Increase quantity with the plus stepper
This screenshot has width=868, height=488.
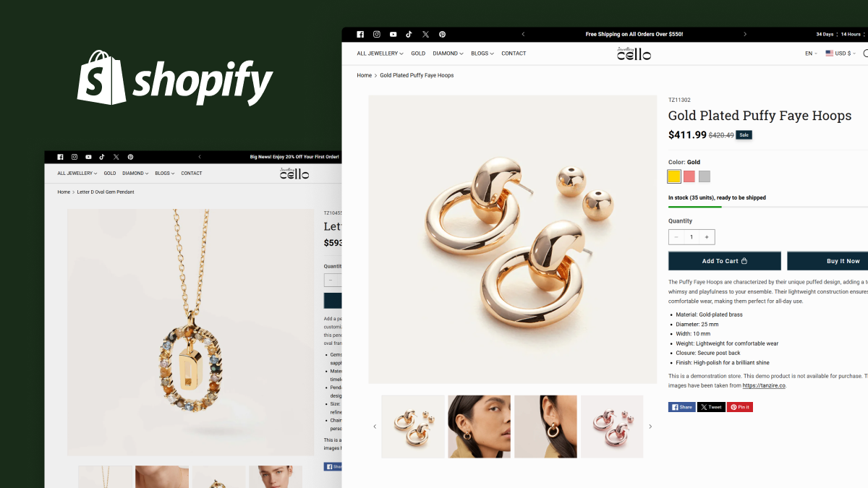pos(707,237)
